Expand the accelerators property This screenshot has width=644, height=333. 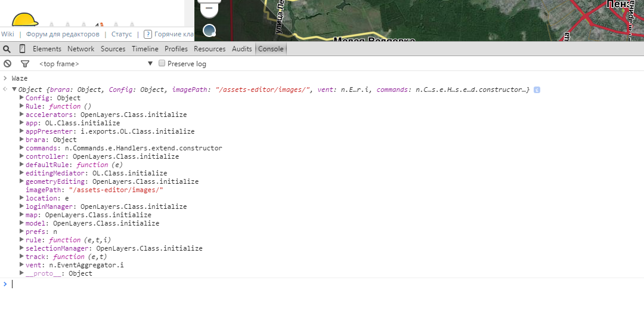coord(22,115)
